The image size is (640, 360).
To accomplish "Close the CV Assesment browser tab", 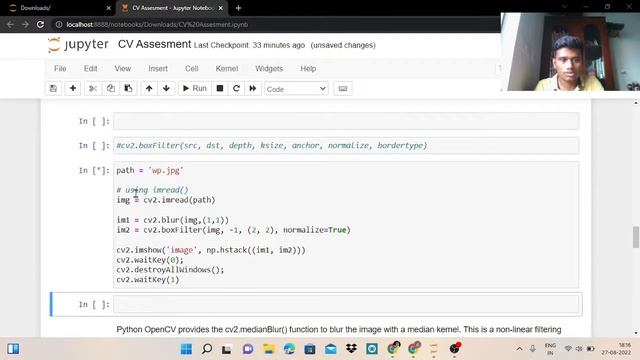I will click(221, 8).
